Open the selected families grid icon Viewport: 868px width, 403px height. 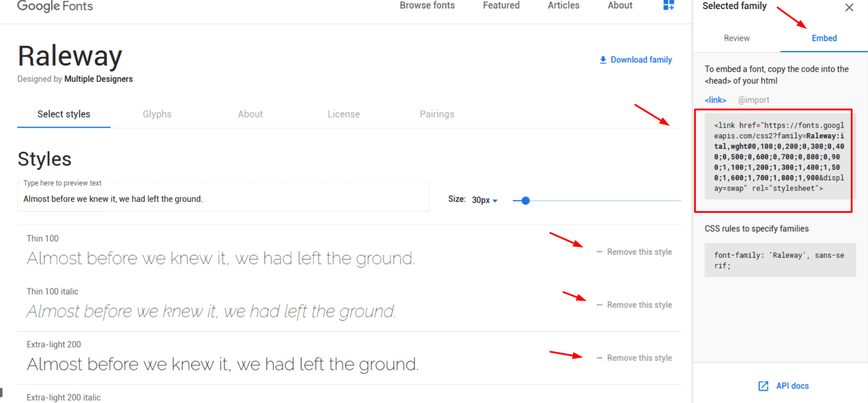(x=668, y=5)
